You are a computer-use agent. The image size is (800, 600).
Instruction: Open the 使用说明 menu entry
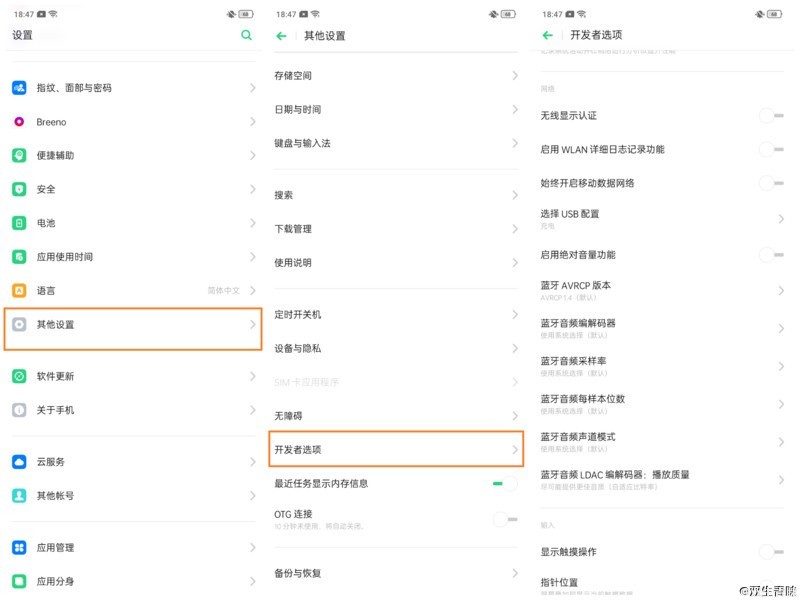coord(396,263)
